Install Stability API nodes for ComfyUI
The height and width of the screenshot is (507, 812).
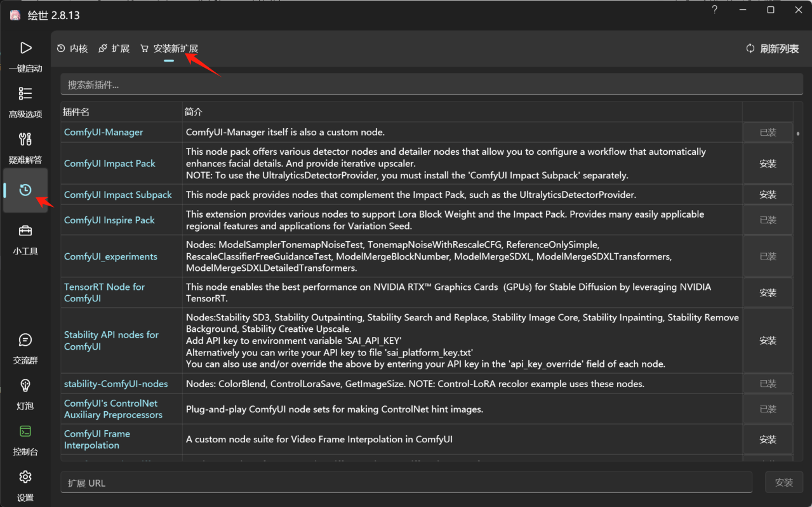click(x=768, y=341)
